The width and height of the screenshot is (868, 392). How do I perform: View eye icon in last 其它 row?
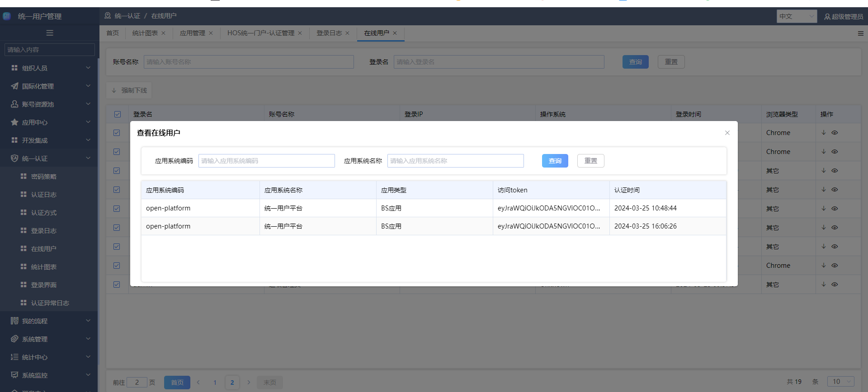click(x=835, y=285)
